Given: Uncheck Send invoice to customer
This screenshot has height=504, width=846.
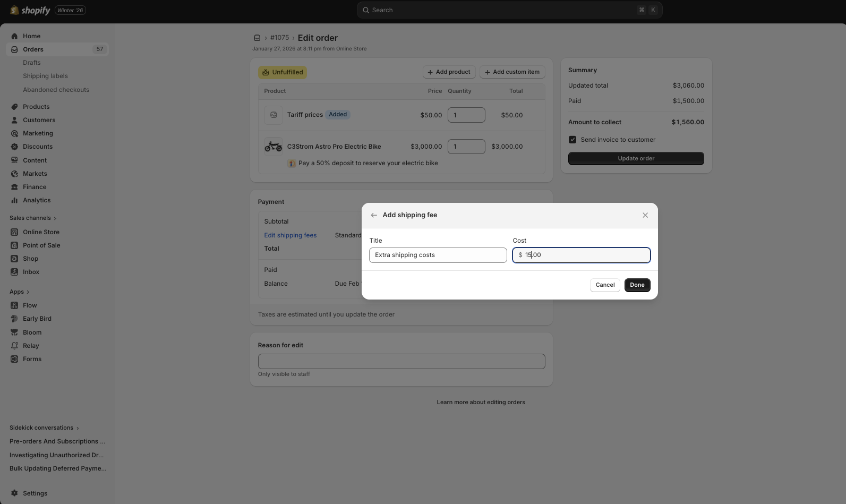Looking at the screenshot, I should coord(572,140).
